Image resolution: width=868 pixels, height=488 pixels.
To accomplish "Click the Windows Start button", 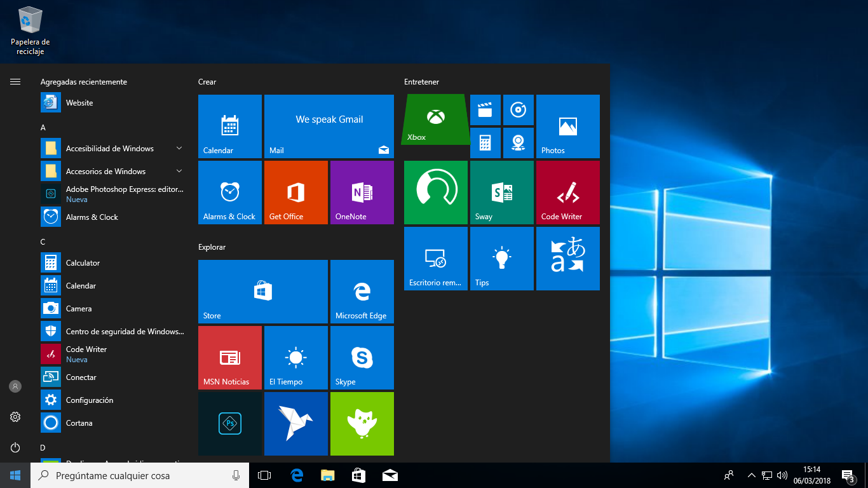I will pos(15,475).
